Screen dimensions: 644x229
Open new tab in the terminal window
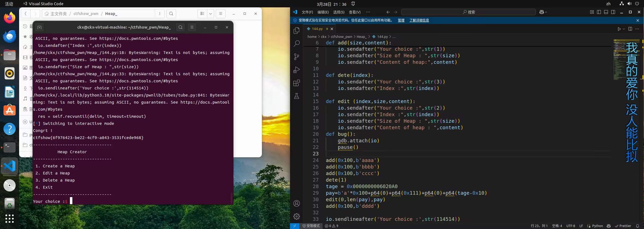pos(39,27)
